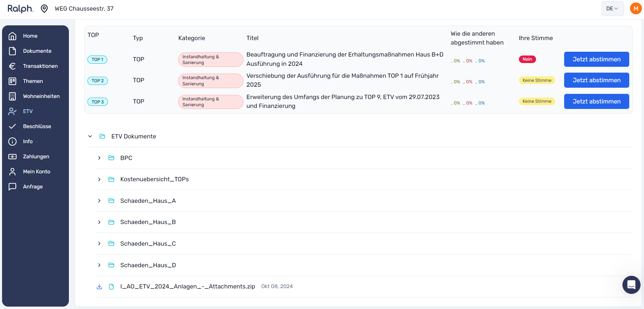Open the I_AO_ETV_2024_Anlagen Attachments.zip file
This screenshot has height=309, width=644.
point(187,286)
